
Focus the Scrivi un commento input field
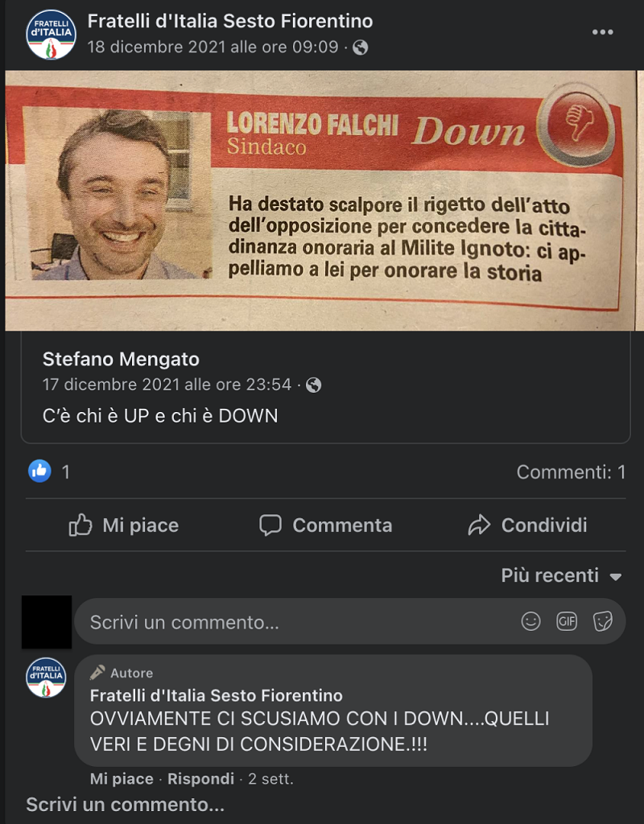pos(349,622)
